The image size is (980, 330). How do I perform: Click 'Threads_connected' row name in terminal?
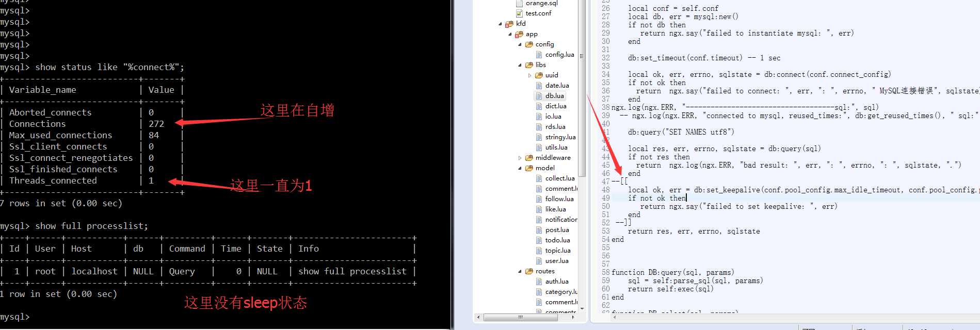[53, 180]
